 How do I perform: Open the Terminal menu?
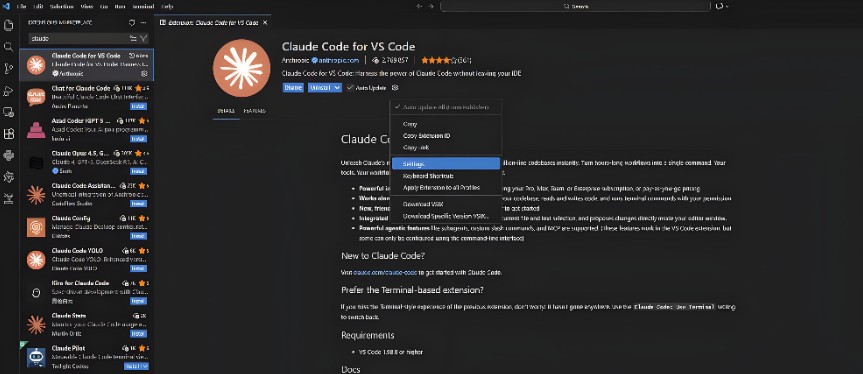tap(143, 6)
